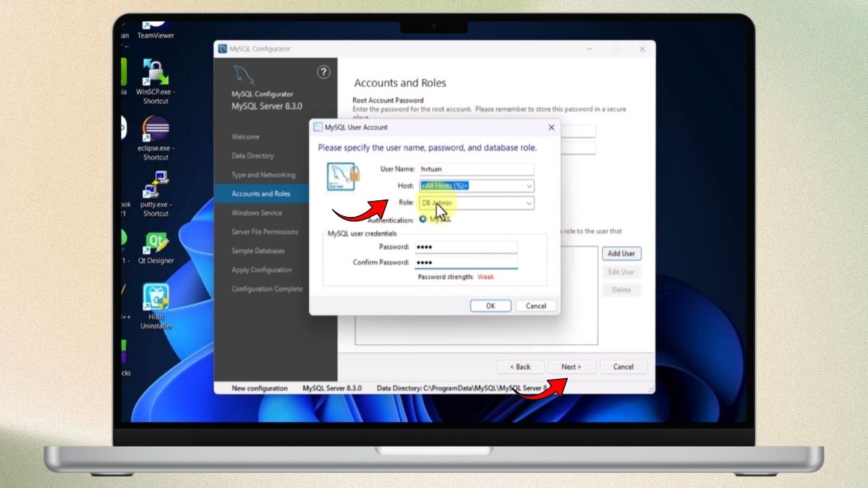This screenshot has width=868, height=488.
Task: Cancel the MySQL User Account dialog
Action: coord(536,306)
